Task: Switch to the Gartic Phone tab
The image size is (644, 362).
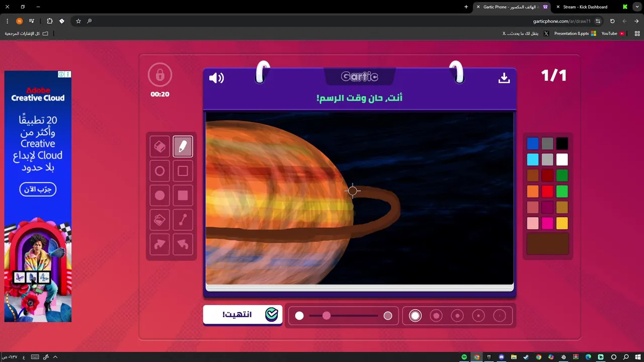Action: [x=512, y=7]
